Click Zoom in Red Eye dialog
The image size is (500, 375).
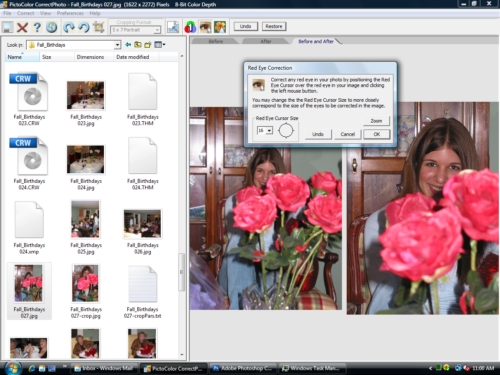point(376,121)
